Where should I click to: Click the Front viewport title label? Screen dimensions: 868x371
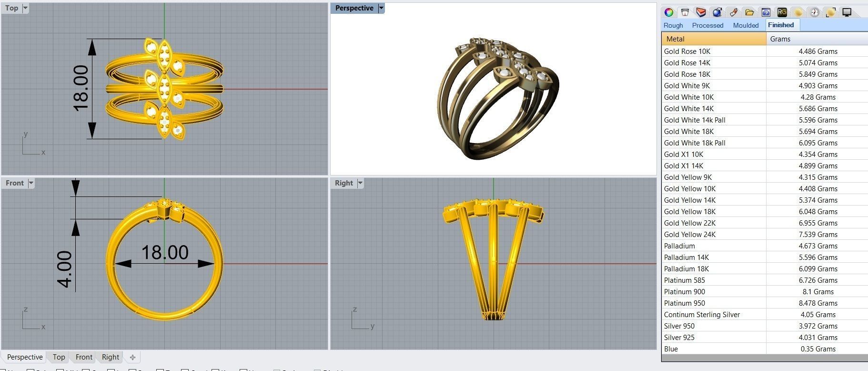(15, 183)
